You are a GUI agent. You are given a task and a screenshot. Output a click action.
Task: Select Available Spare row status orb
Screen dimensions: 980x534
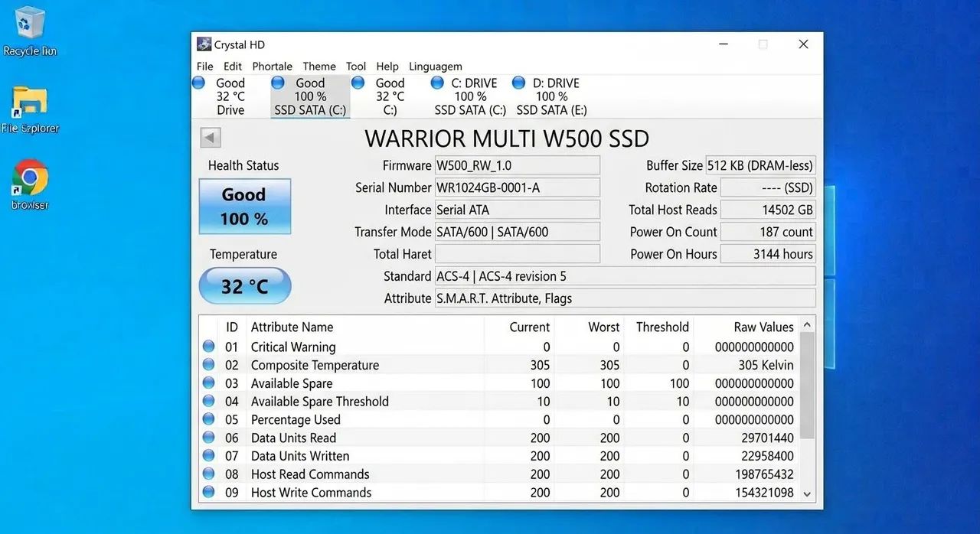pyautogui.click(x=208, y=383)
